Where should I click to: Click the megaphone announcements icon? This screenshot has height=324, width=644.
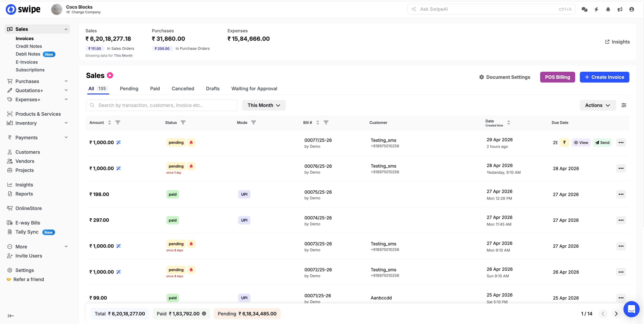[x=620, y=9]
